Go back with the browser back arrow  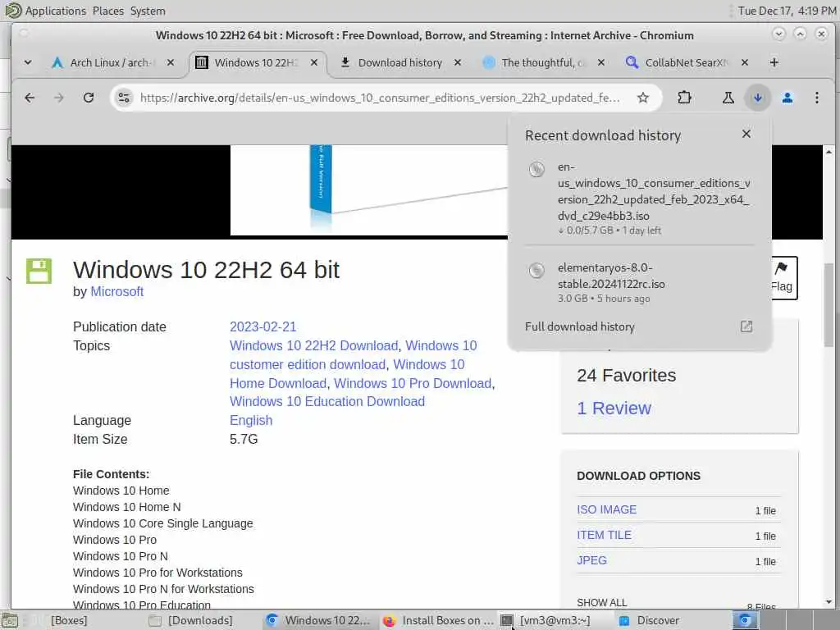click(x=30, y=98)
